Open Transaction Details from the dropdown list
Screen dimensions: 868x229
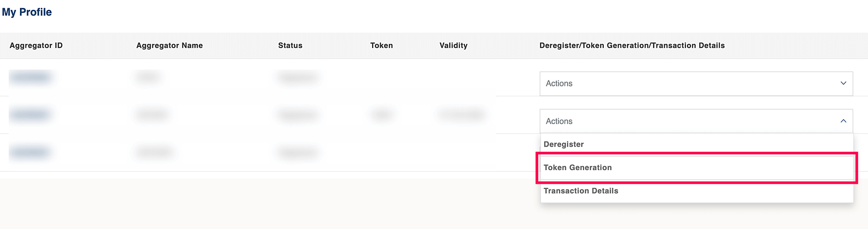tap(581, 191)
